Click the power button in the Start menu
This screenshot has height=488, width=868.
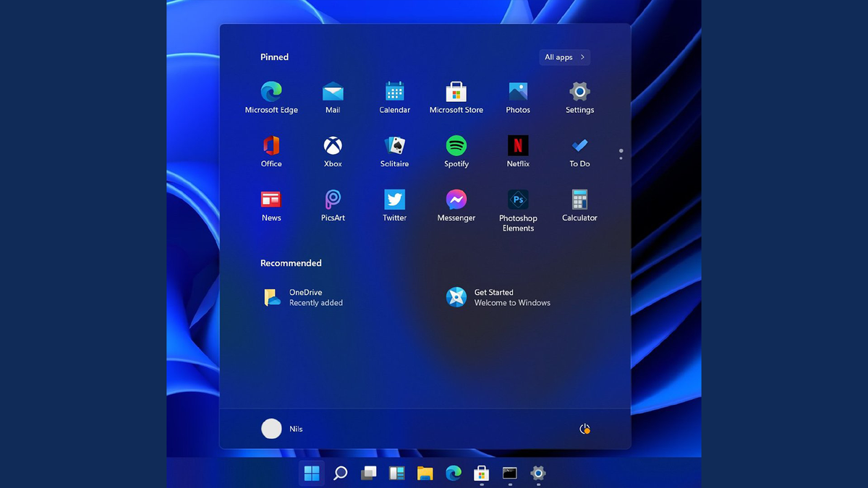tap(584, 428)
